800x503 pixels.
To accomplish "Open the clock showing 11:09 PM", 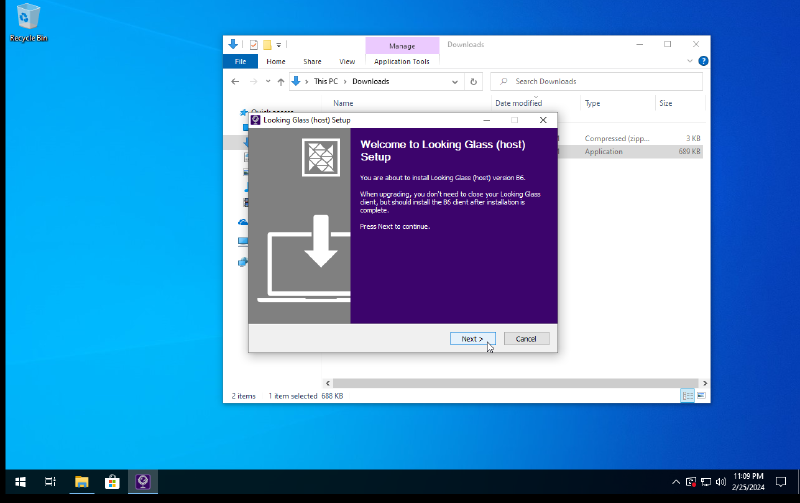I will tap(748, 482).
